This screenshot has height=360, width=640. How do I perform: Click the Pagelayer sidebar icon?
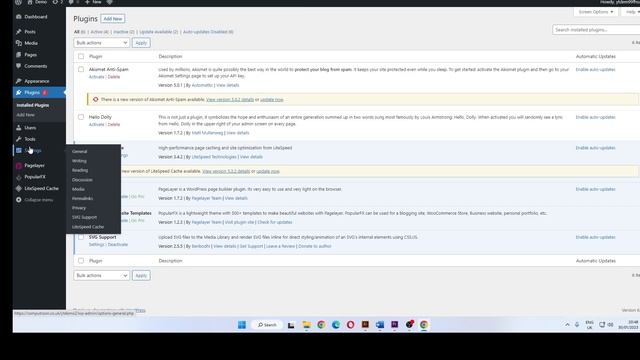click(x=18, y=165)
